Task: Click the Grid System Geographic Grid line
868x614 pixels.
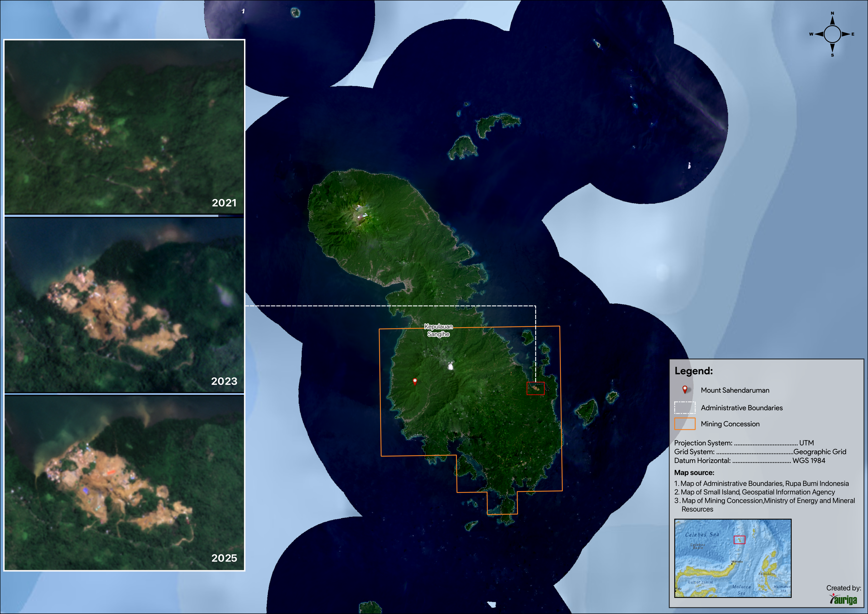Action: coord(760,452)
